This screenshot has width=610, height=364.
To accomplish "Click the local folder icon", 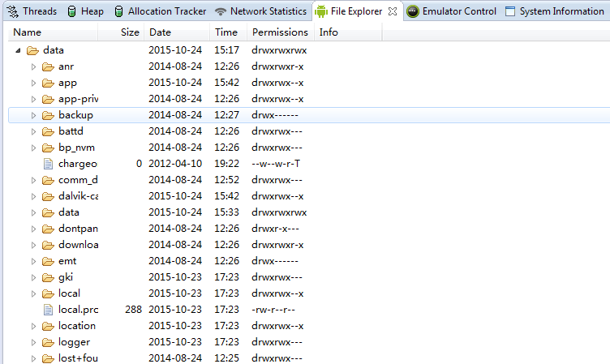I will (x=48, y=293).
